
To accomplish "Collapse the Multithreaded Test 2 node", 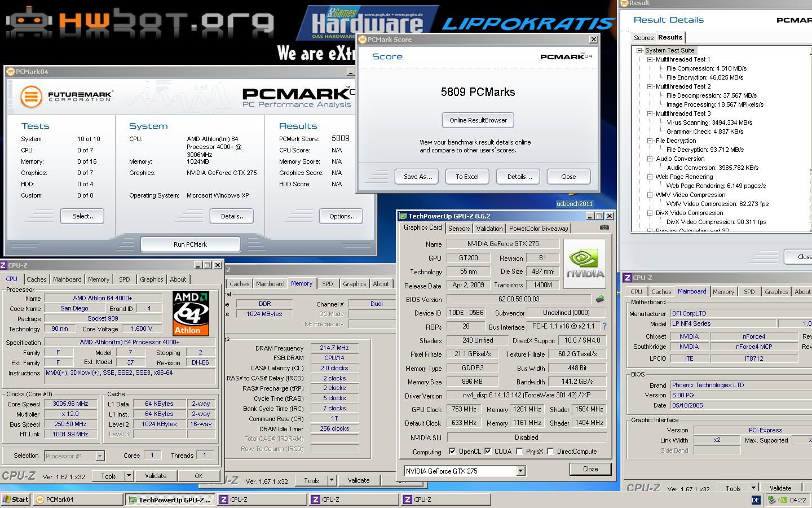I will click(650, 86).
